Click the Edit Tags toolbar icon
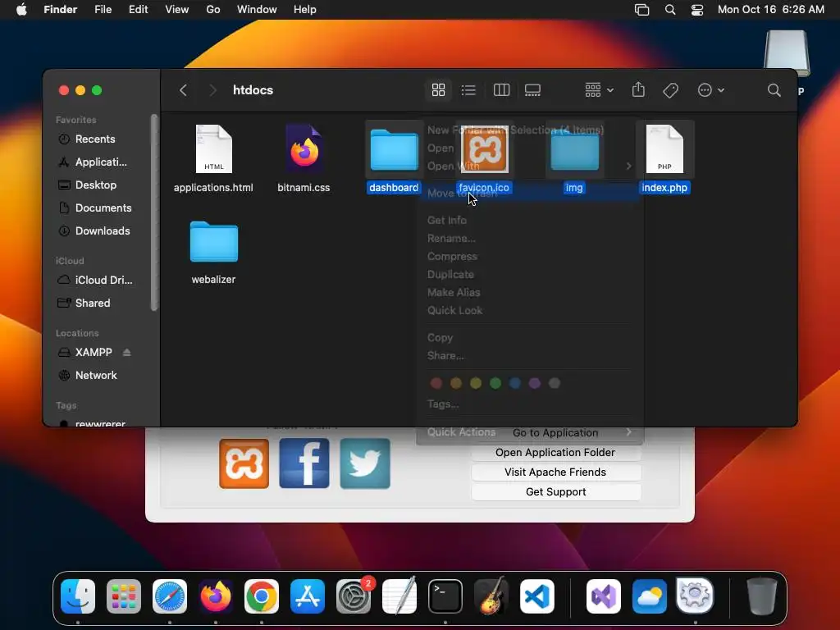The image size is (840, 630). [x=670, y=90]
